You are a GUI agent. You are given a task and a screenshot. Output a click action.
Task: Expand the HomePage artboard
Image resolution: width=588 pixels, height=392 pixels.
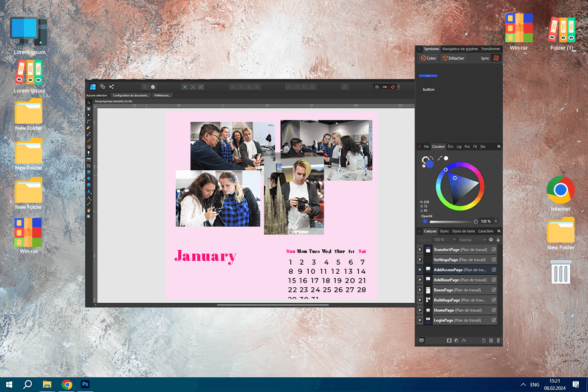tap(420, 310)
